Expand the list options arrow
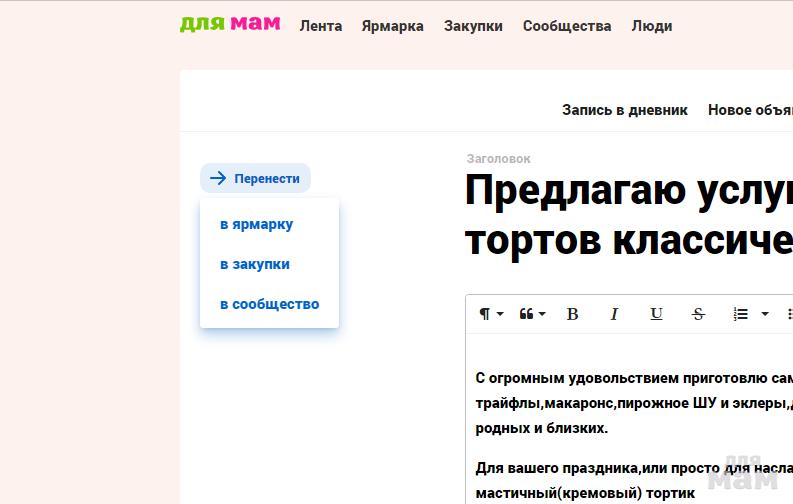This screenshot has width=793, height=504. [x=765, y=314]
